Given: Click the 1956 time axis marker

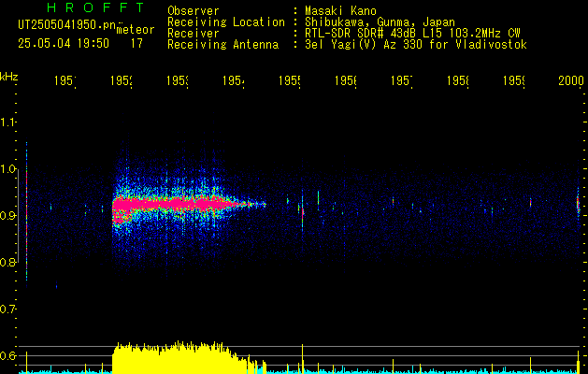Looking at the screenshot, I should [345, 80].
